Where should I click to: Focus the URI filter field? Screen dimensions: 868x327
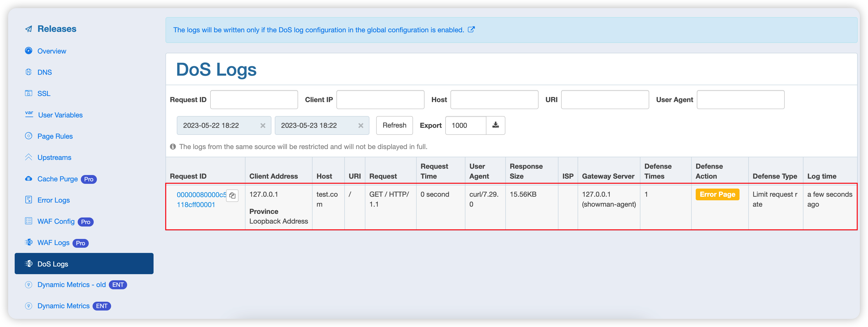pos(605,99)
